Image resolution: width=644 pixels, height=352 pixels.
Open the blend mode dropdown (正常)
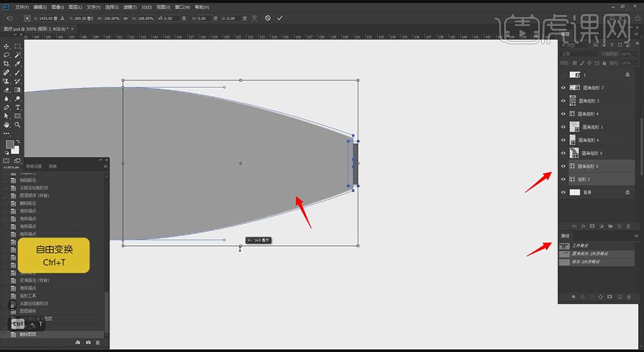(580, 54)
